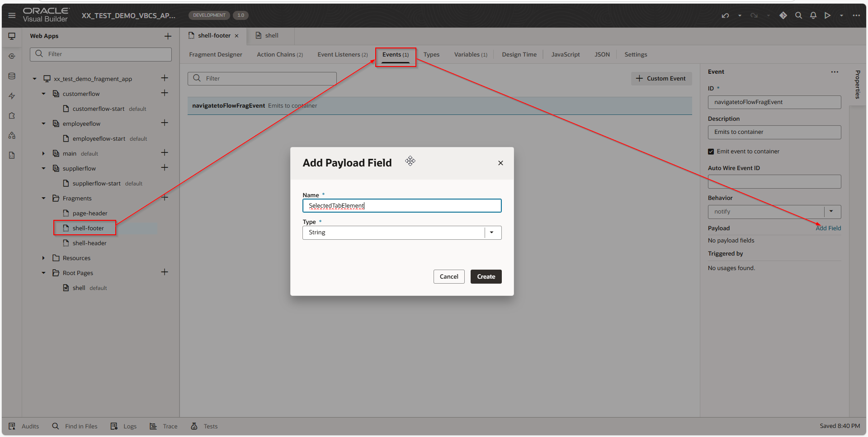Click the Add Field link in Payload section
The height and width of the screenshot is (437, 868).
coord(828,228)
